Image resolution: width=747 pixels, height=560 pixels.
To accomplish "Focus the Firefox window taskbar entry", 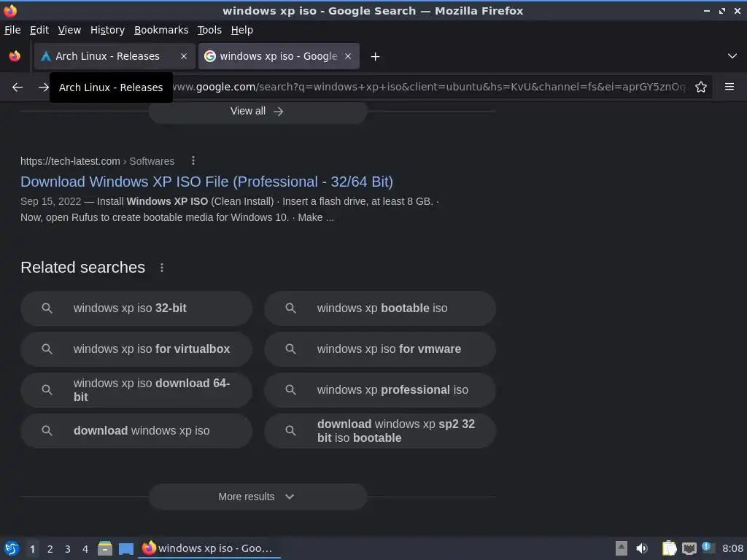I will pos(209,548).
